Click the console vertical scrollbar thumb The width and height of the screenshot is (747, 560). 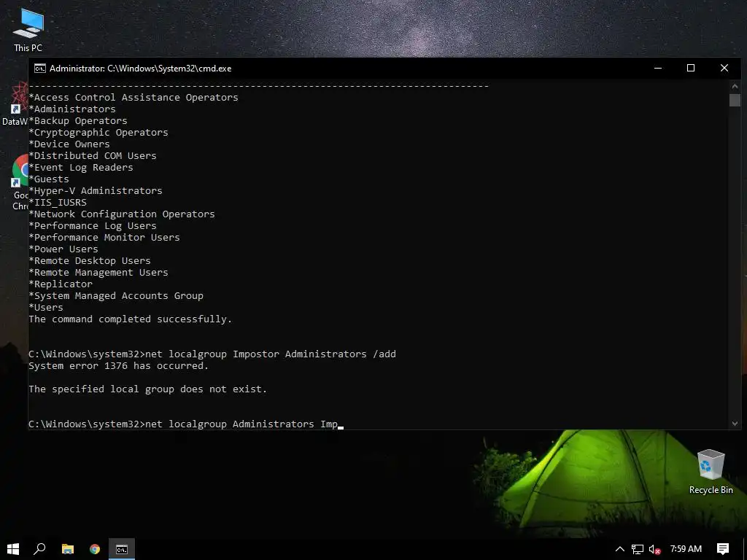coord(735,100)
